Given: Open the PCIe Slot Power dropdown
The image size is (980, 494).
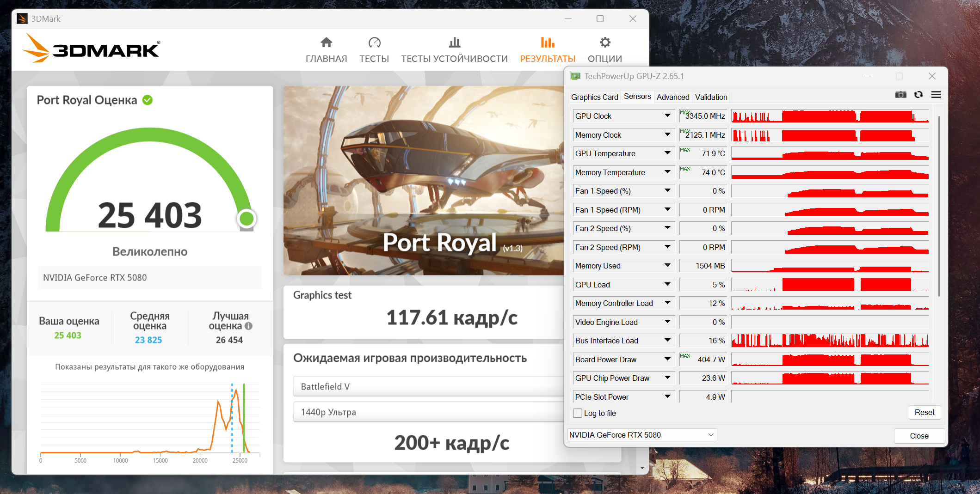Looking at the screenshot, I should [x=667, y=396].
